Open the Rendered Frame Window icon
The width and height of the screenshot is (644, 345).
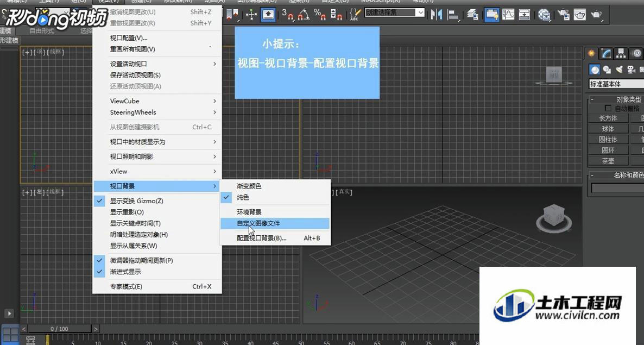(579, 15)
